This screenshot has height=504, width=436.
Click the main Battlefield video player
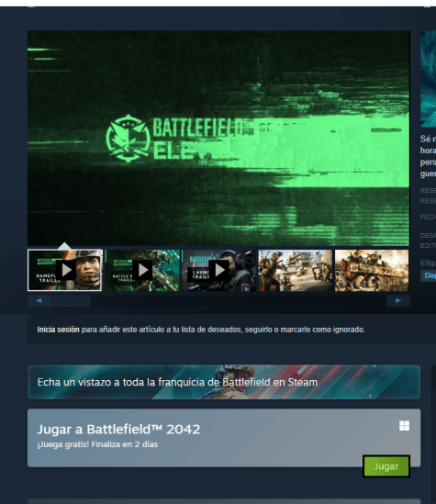coord(218,139)
